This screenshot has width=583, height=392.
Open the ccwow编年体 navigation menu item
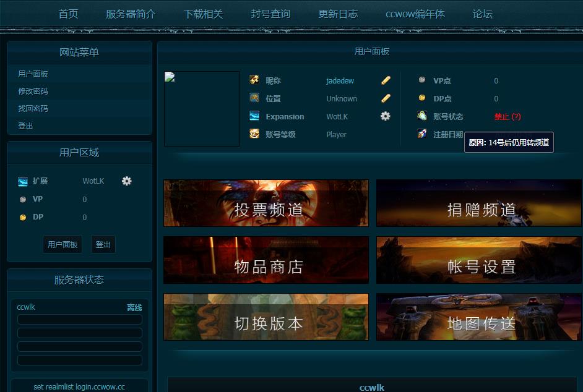click(415, 14)
